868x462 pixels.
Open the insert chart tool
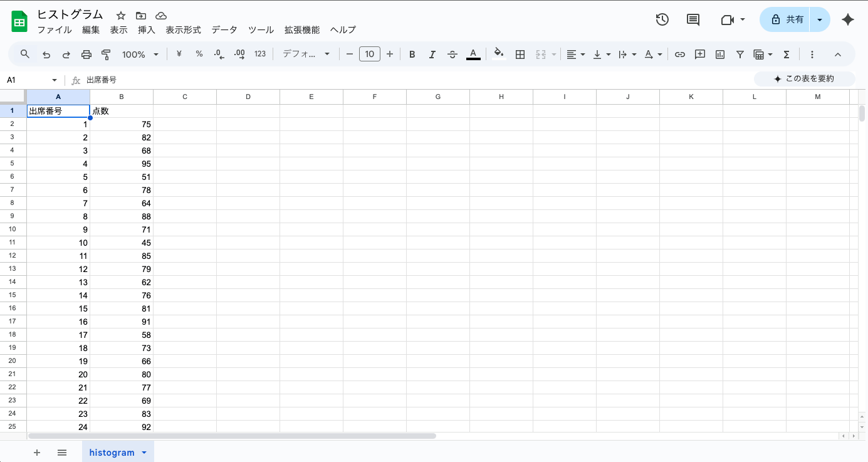pos(719,54)
